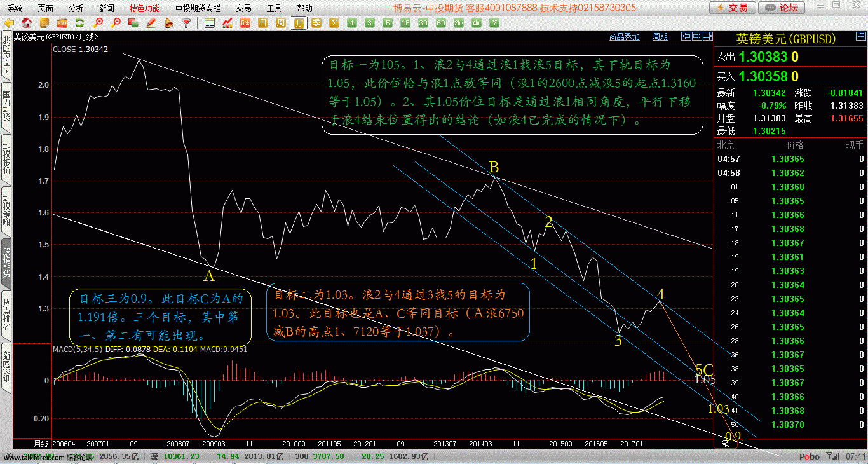Select the monthly (月) period button
The height and width of the screenshot is (464, 868).
pos(299,23)
